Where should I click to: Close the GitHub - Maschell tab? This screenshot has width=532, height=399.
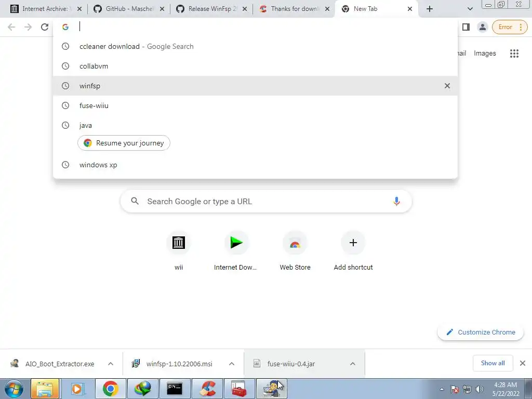pyautogui.click(x=162, y=9)
